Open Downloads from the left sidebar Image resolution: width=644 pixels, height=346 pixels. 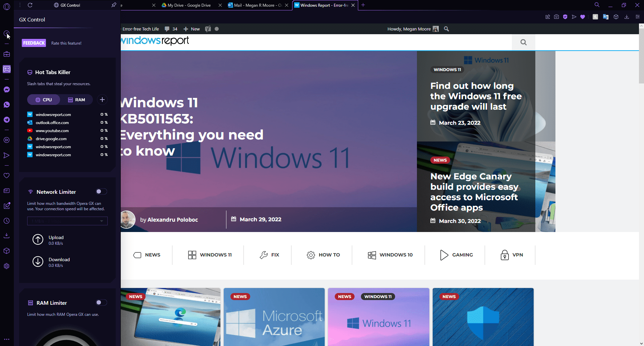click(x=7, y=235)
